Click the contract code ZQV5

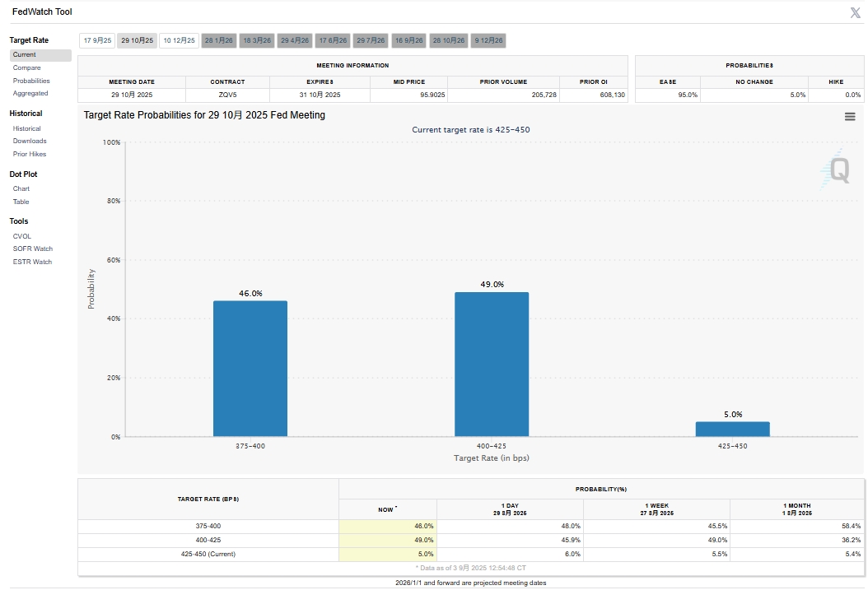pyautogui.click(x=227, y=95)
